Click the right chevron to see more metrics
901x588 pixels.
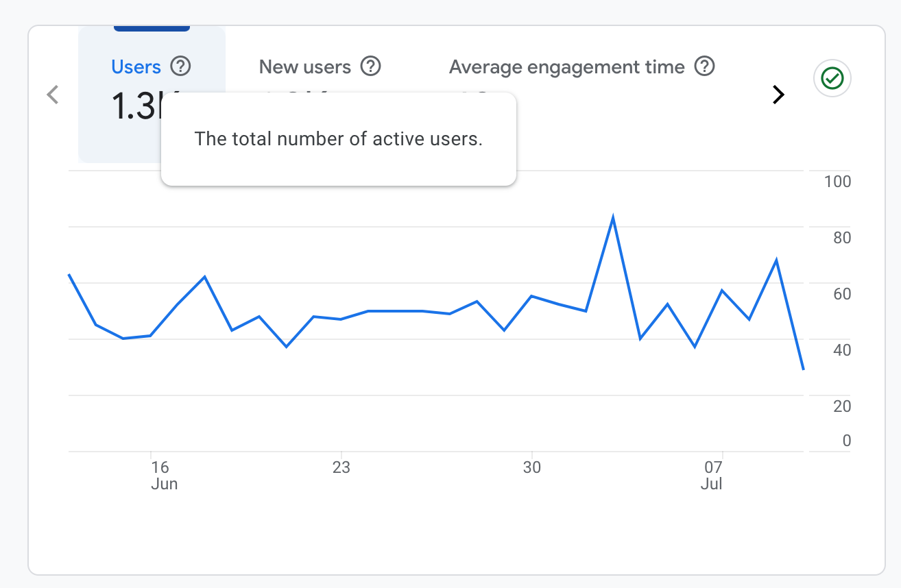point(778,95)
